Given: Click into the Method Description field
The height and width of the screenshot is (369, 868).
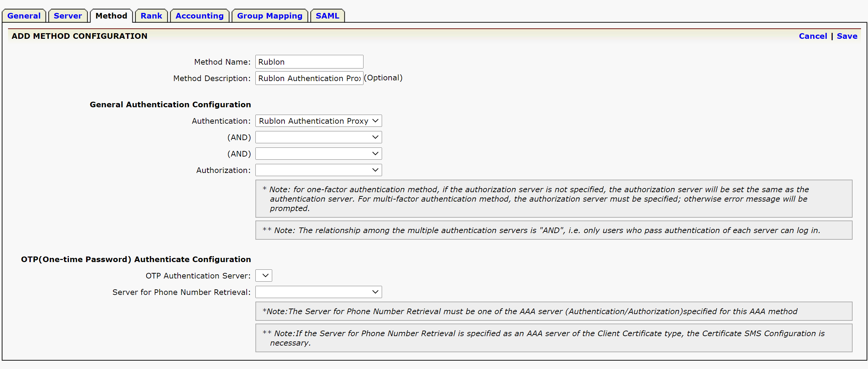Looking at the screenshot, I should (x=309, y=78).
